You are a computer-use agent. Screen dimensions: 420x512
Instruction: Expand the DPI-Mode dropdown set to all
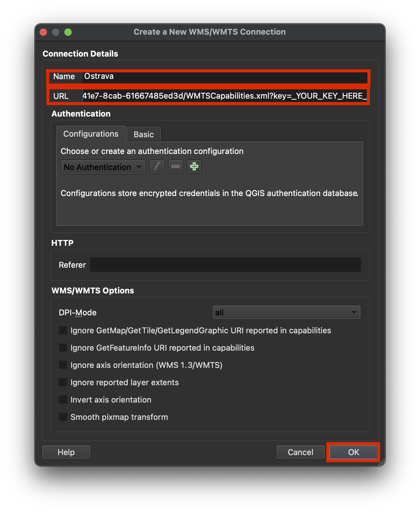(x=286, y=313)
